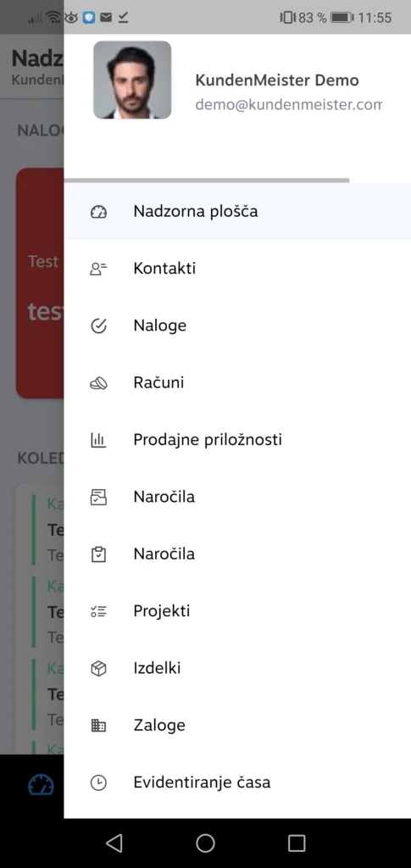Select the Projekti checklist icon

(x=98, y=611)
